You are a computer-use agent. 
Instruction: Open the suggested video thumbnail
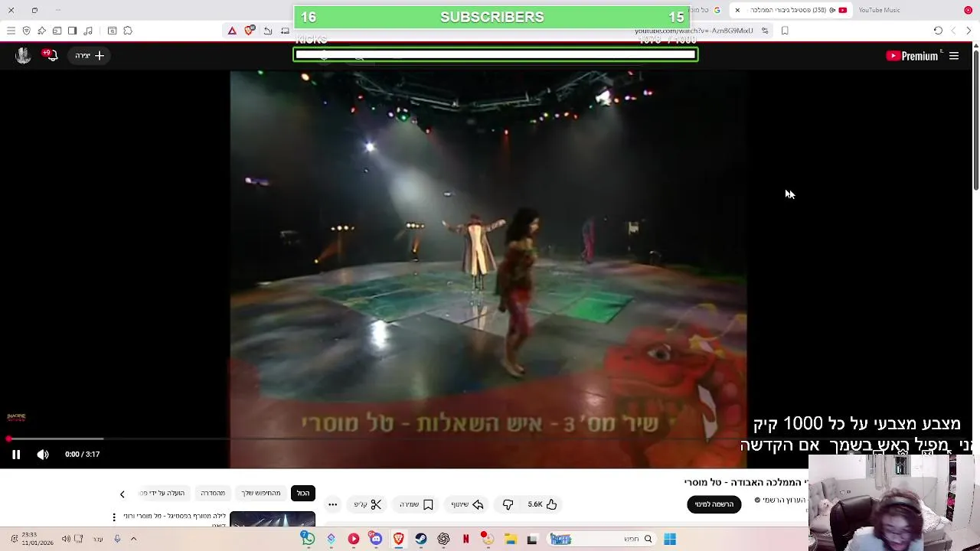(x=273, y=520)
